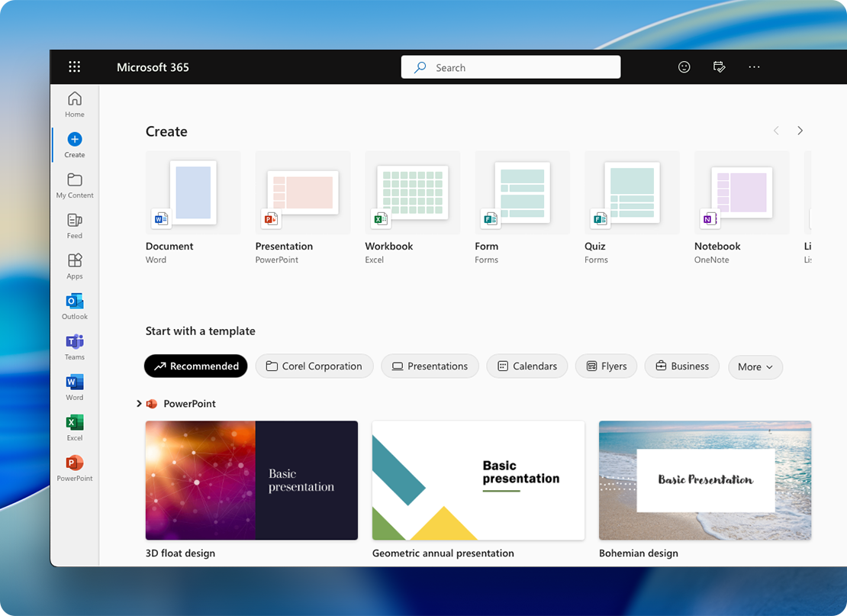The image size is (847, 616).
Task: Open the Bohemian design template thumbnail
Action: tap(704, 480)
